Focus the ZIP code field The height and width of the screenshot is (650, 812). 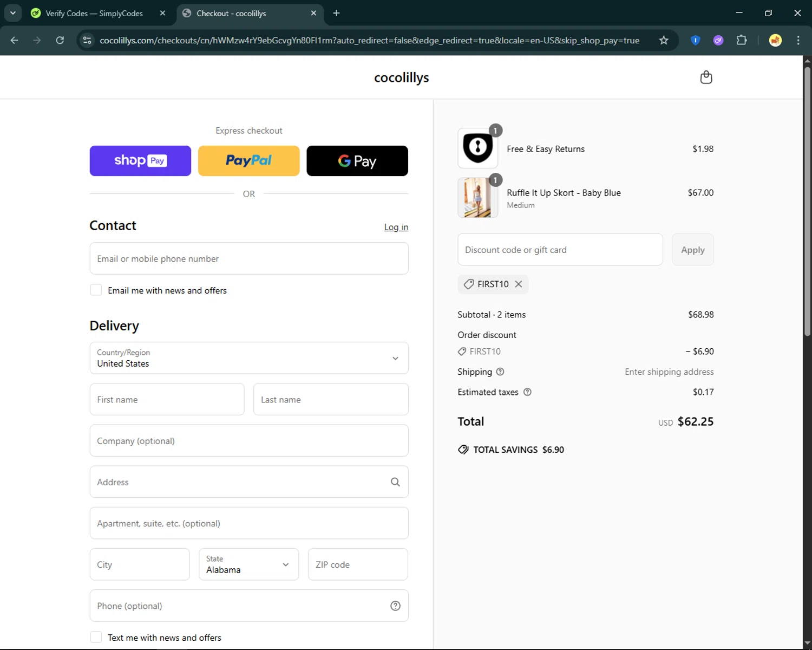tap(358, 564)
